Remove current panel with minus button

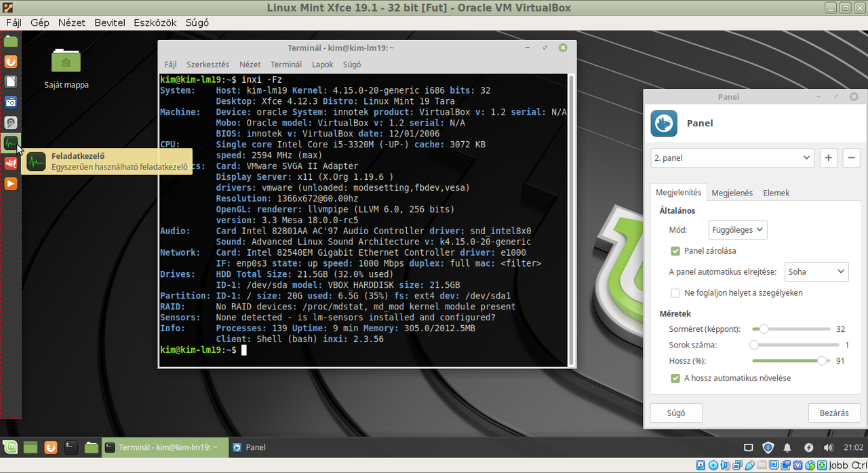(x=852, y=157)
